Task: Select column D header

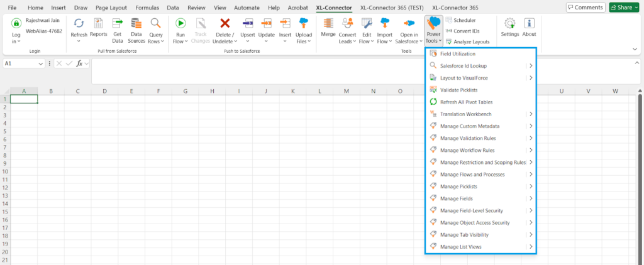Action: coord(104,91)
